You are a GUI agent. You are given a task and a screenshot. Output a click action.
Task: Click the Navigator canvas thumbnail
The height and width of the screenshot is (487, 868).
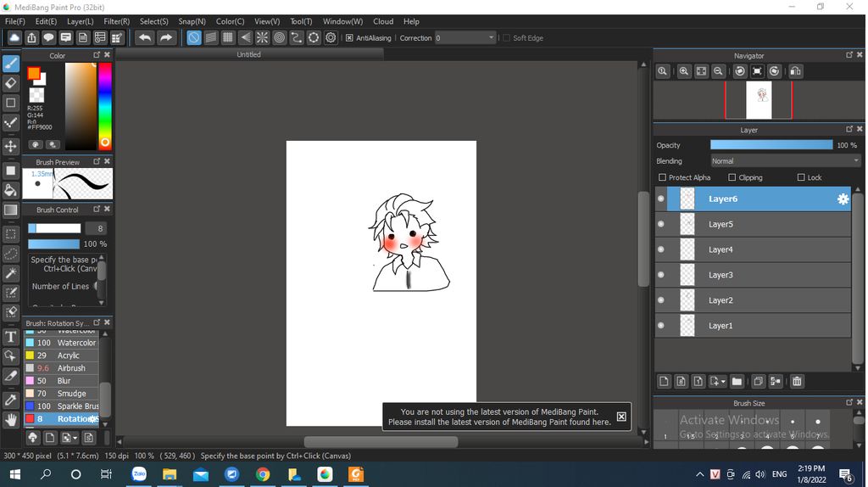click(x=759, y=100)
